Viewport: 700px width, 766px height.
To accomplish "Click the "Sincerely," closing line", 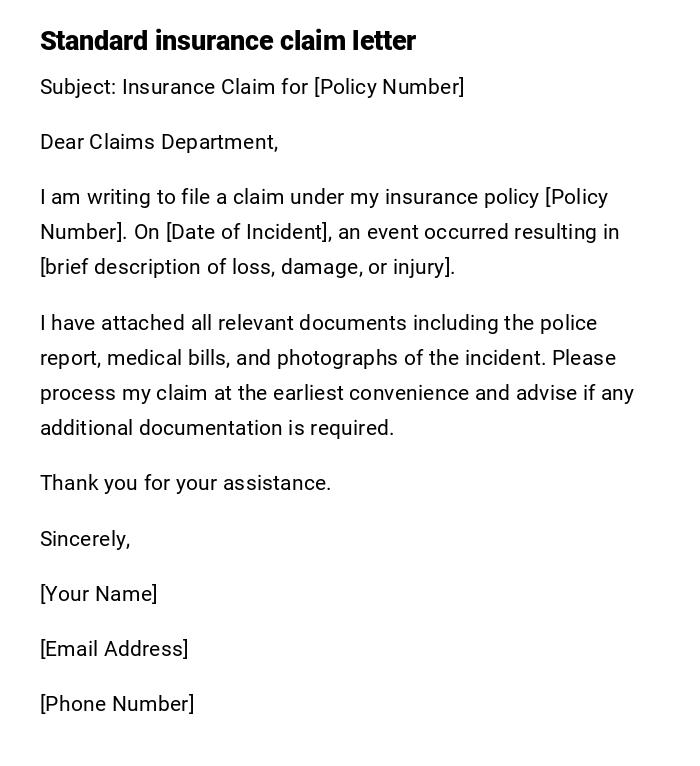I will point(85,539).
